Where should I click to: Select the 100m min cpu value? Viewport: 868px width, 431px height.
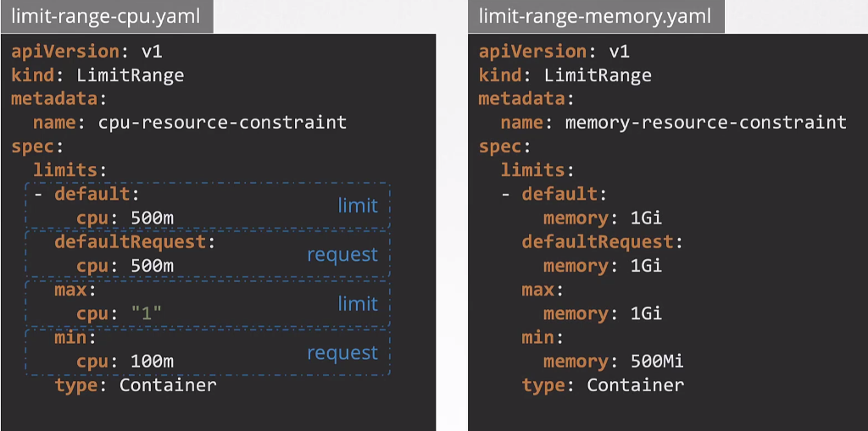coord(152,362)
